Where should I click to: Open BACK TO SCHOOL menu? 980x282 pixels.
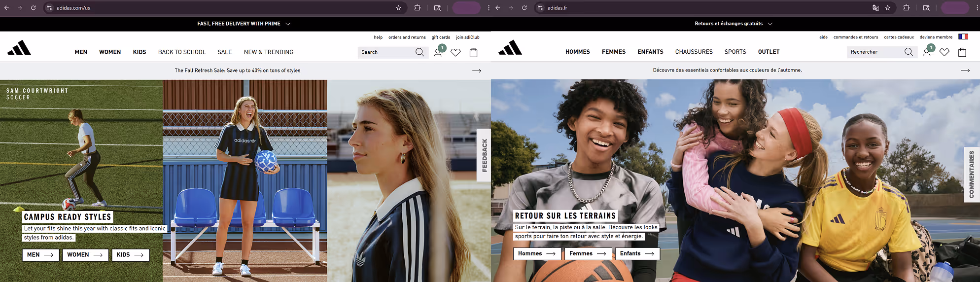(x=182, y=52)
